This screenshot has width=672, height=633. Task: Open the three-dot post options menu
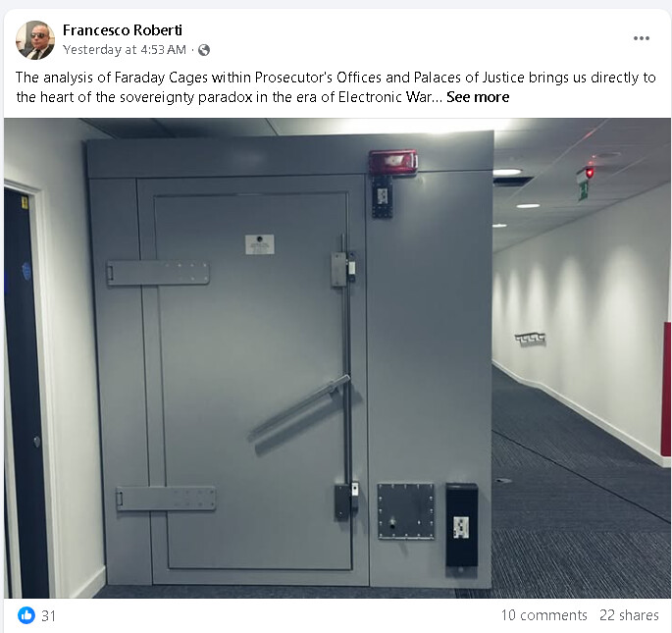coord(642,38)
